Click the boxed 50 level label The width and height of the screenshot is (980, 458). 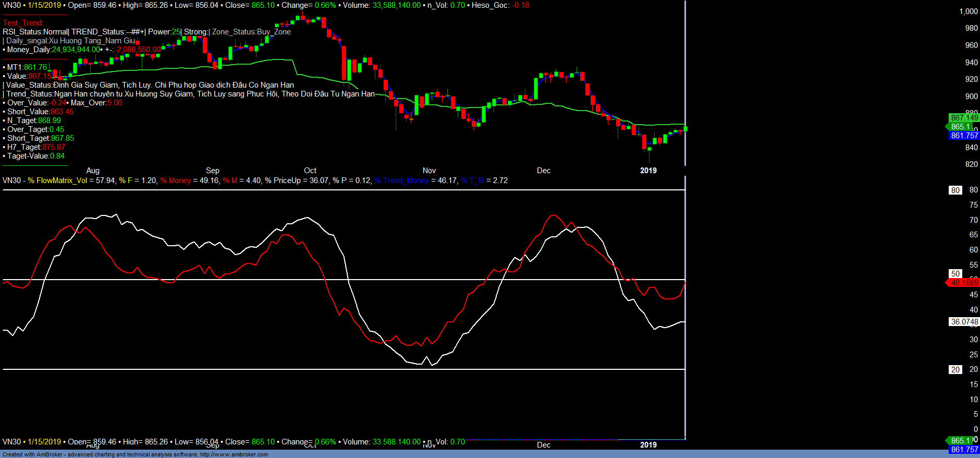(955, 274)
